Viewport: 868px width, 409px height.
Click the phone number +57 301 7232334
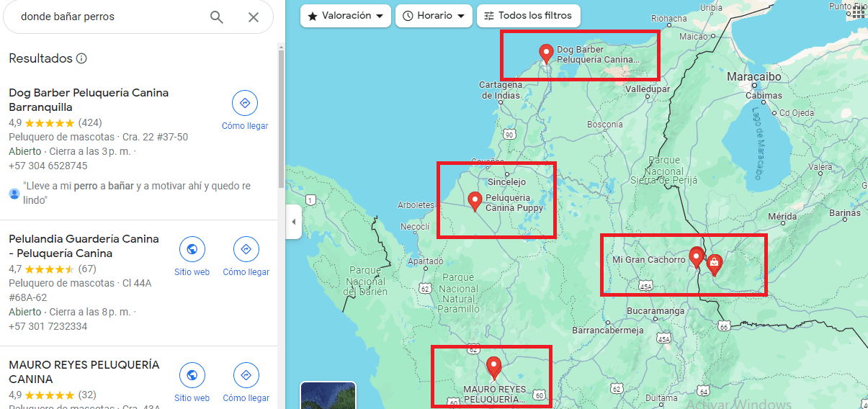click(x=48, y=326)
